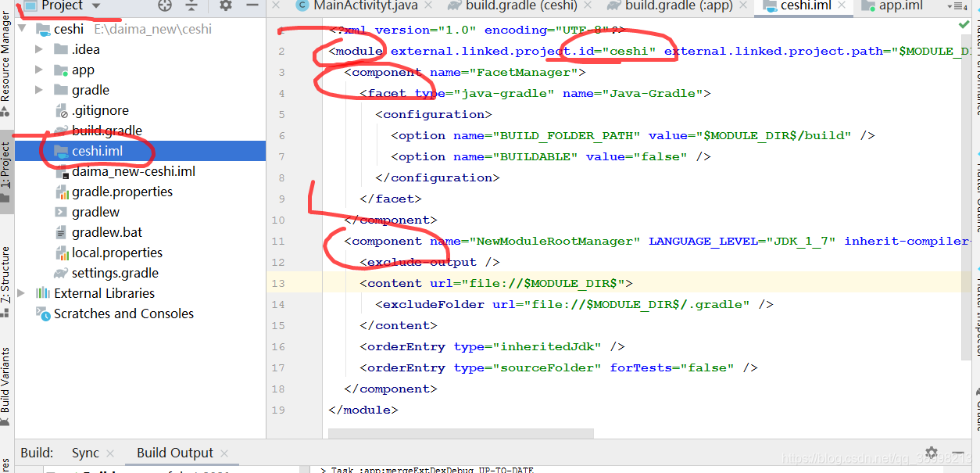
Task: Expand the app module folder
Action: (x=39, y=70)
